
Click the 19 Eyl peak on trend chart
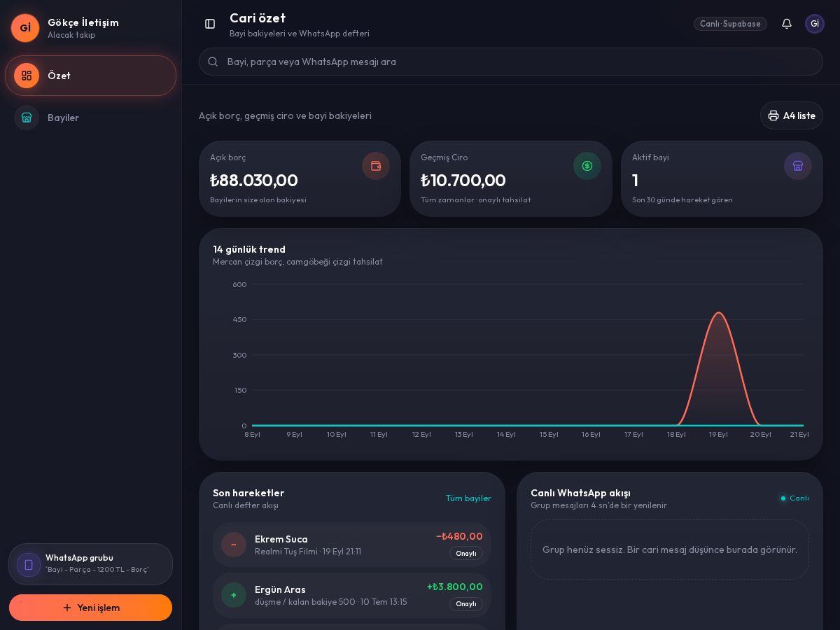[718, 313]
